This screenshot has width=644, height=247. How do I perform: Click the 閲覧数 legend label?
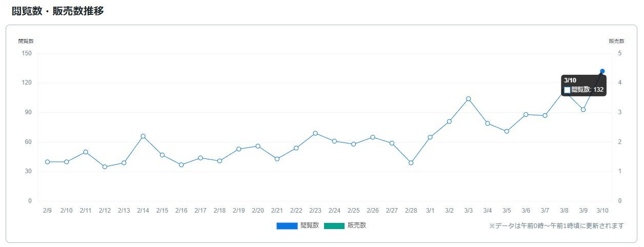(310, 225)
